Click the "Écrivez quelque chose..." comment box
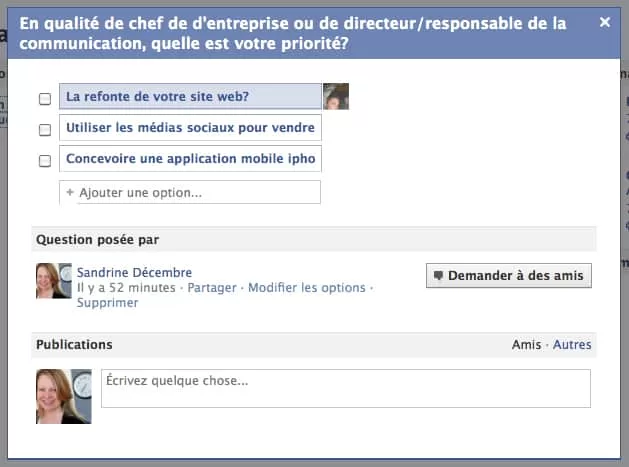629x467 pixels. coord(345,388)
